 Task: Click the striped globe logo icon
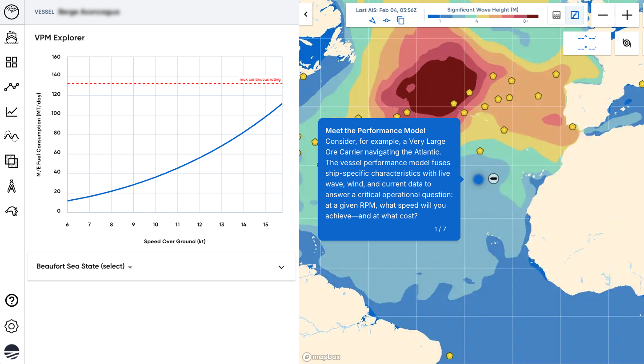[x=12, y=352]
